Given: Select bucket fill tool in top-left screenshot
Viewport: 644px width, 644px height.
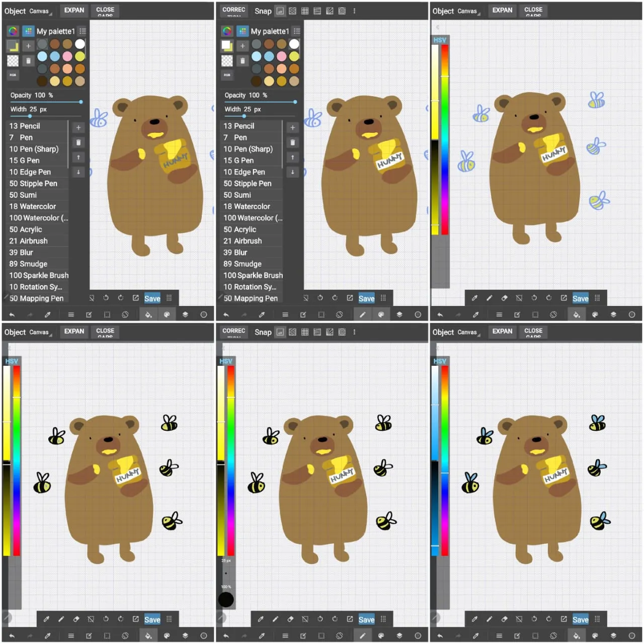Looking at the screenshot, I should (148, 314).
